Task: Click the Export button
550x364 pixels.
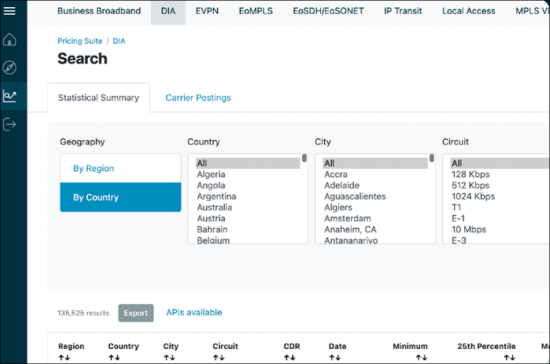Action: tap(136, 313)
